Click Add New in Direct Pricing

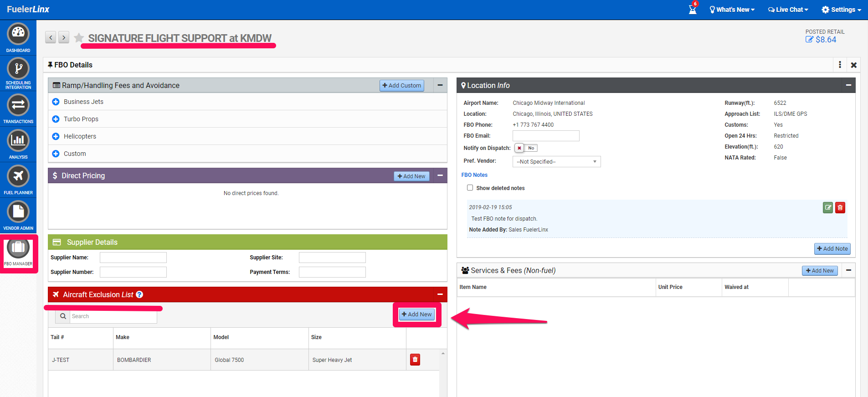click(x=411, y=176)
